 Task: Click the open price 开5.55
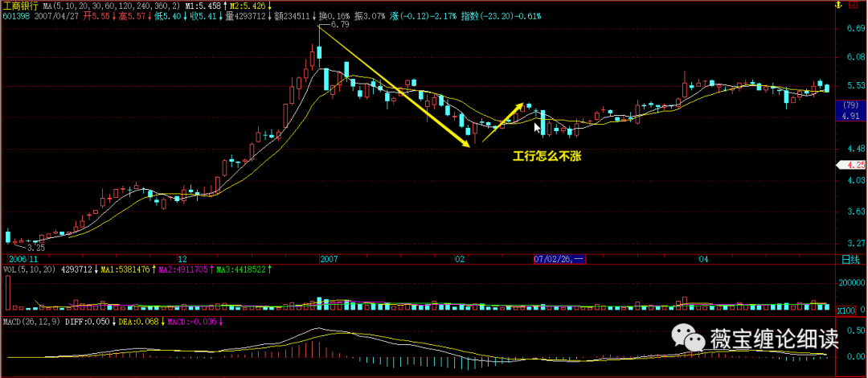(95, 17)
